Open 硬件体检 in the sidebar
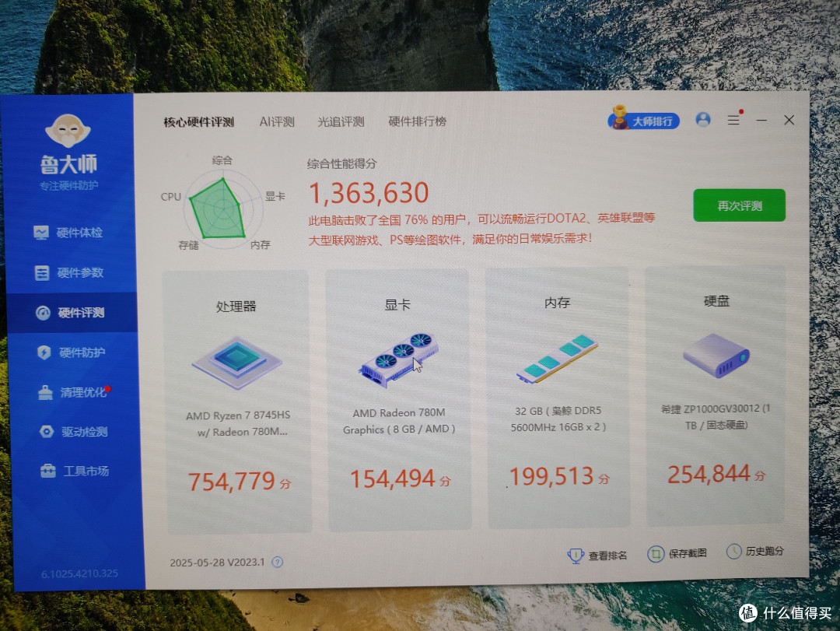This screenshot has width=840, height=631. coord(68,233)
